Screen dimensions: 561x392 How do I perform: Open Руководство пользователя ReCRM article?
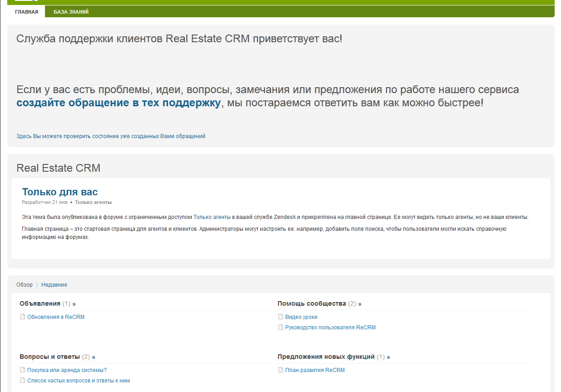click(x=330, y=327)
